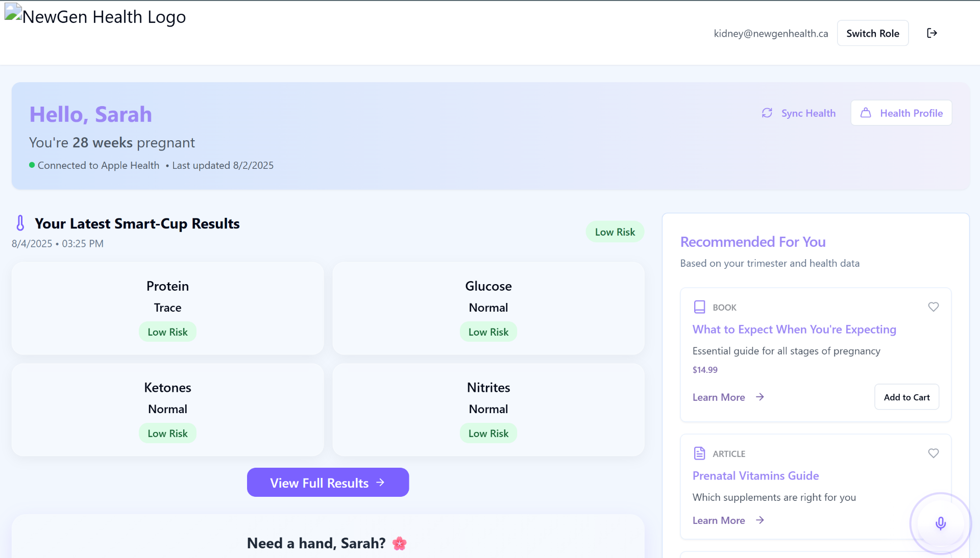Click View Full Results button
This screenshot has height=558, width=980.
328,483
